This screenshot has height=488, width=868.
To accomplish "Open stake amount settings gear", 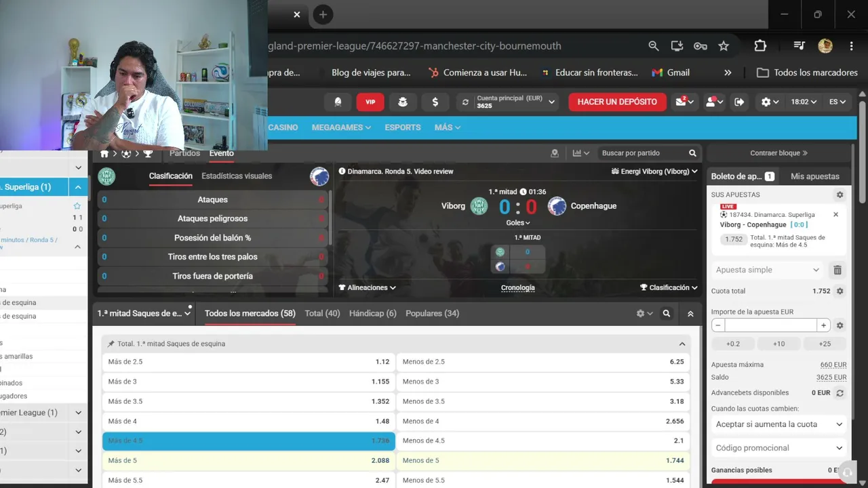I will [x=840, y=325].
